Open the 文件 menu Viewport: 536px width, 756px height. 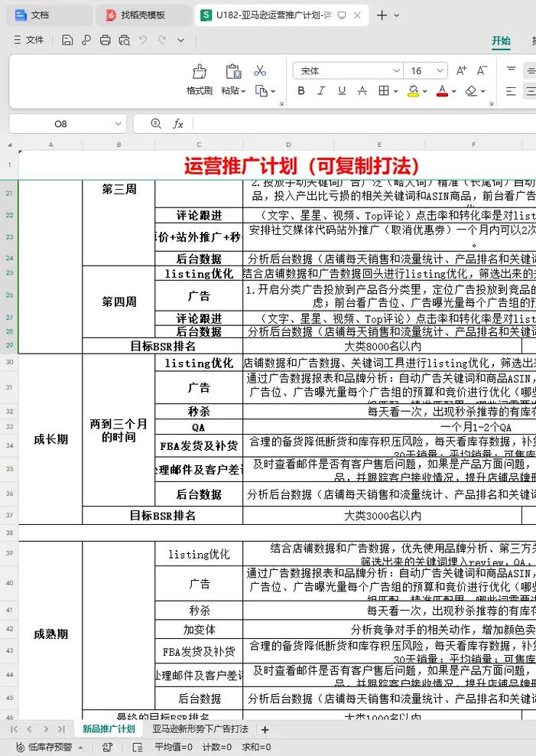coord(29,40)
